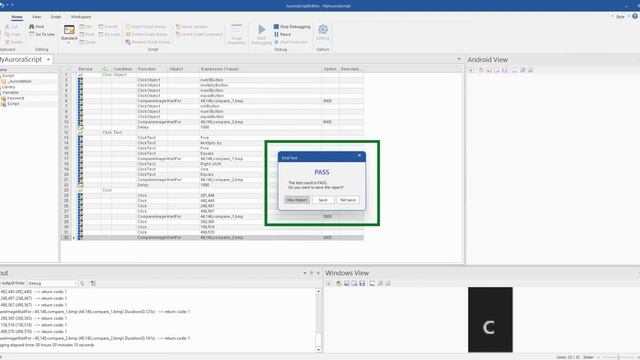Open the Script ribbon tab
This screenshot has height=360, width=640.
pos(56,17)
